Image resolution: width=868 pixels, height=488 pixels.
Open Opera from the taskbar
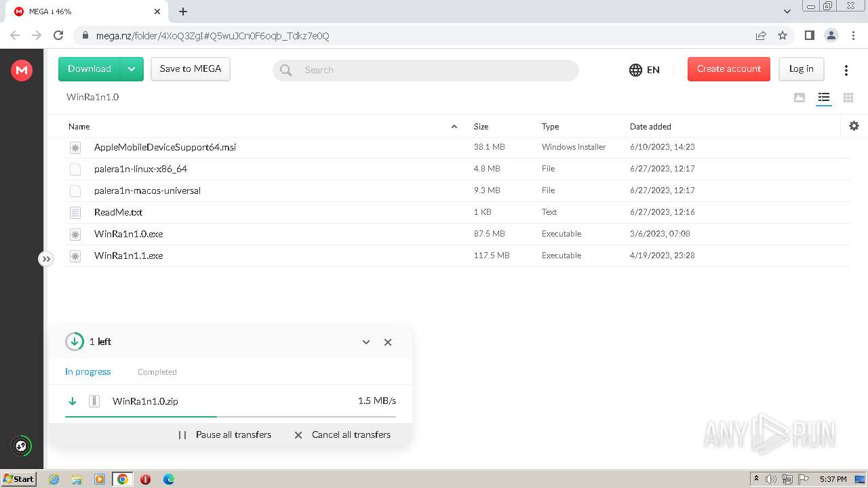pyautogui.click(x=145, y=479)
